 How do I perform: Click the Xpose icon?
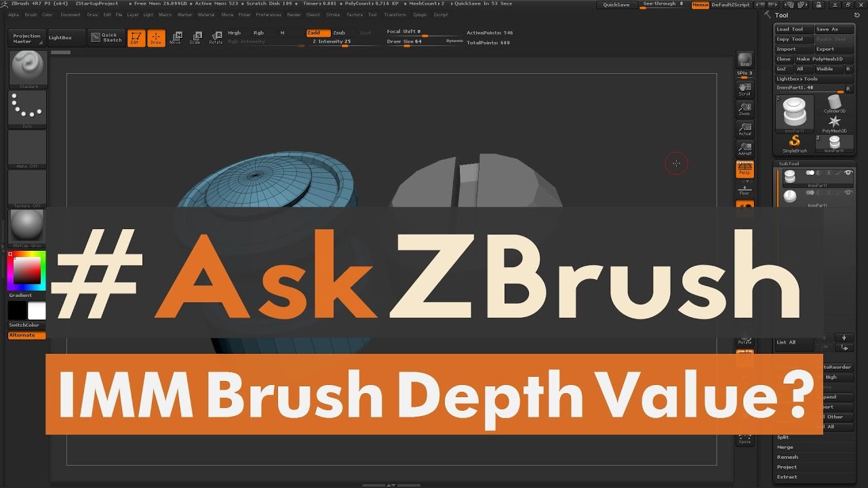click(x=745, y=439)
